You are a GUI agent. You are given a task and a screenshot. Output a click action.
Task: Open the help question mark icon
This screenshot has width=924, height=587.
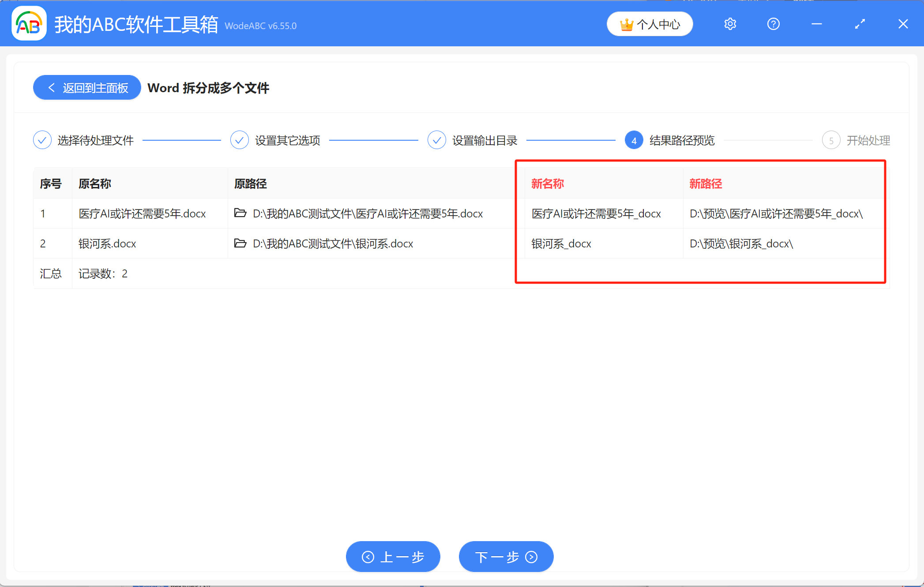tap(773, 24)
